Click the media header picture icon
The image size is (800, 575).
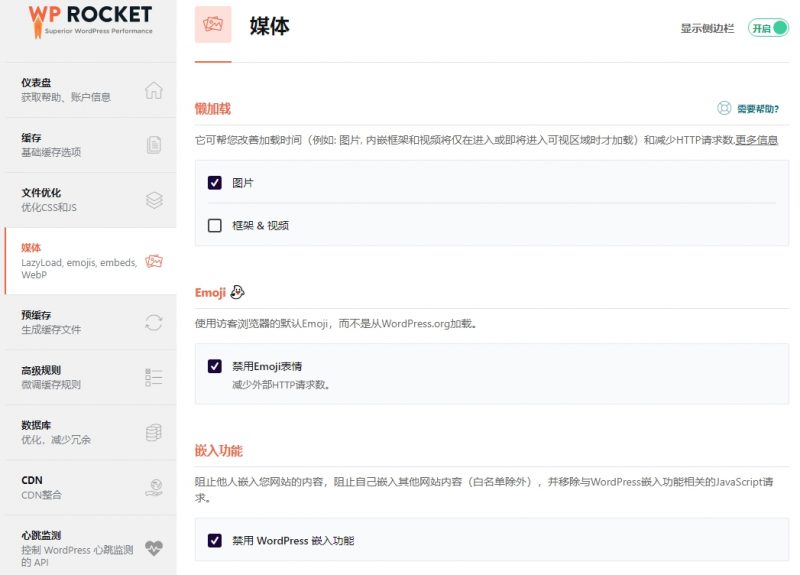pos(213,24)
